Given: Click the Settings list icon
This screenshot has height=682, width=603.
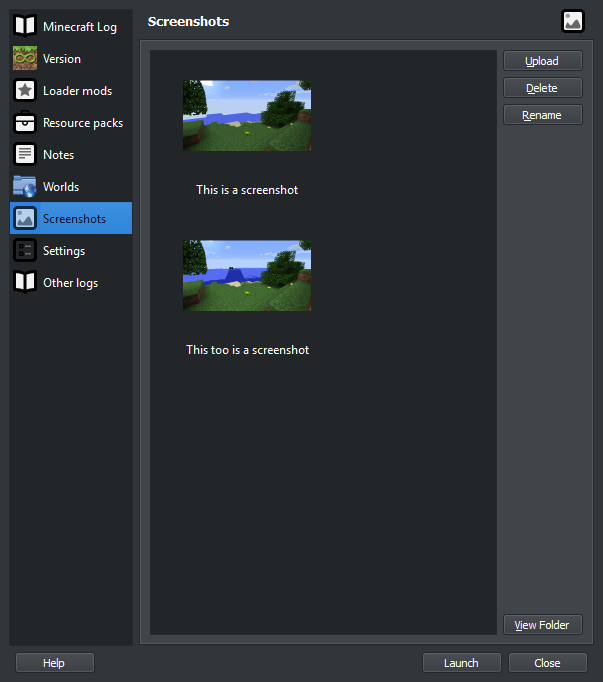Looking at the screenshot, I should [x=25, y=251].
